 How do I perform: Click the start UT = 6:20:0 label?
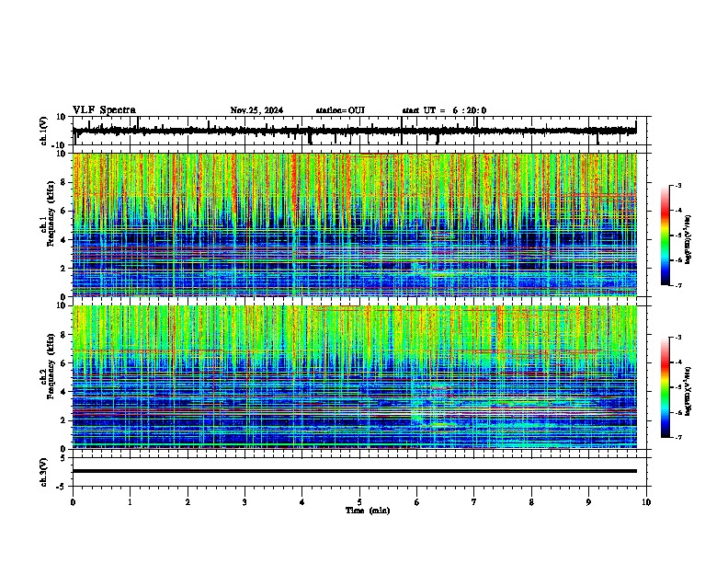[444, 110]
